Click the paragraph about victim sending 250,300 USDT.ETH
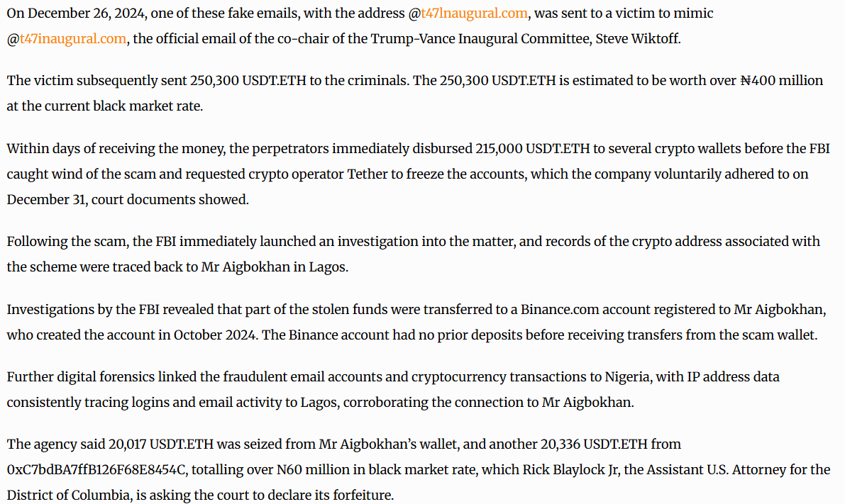This screenshot has width=845, height=504. click(415, 93)
